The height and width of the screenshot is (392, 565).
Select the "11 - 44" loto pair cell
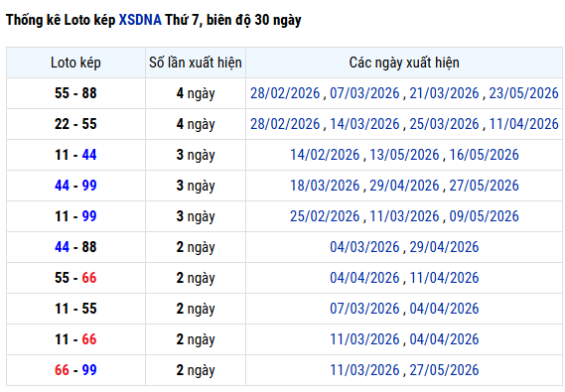point(75,155)
